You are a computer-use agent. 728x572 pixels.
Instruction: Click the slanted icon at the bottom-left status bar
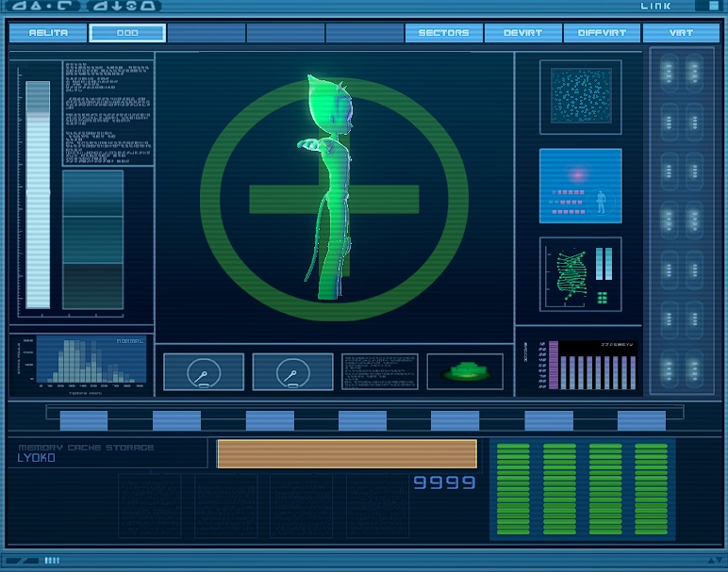pos(23,561)
